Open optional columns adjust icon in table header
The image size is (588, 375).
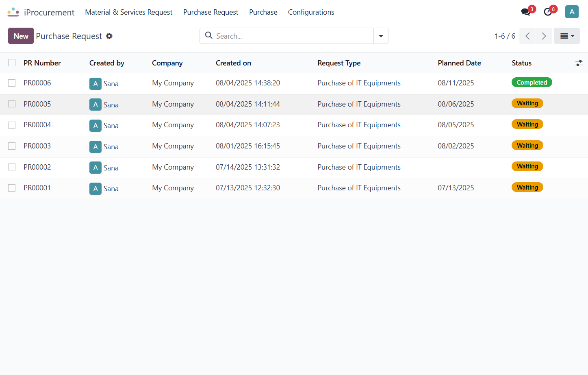click(x=579, y=63)
